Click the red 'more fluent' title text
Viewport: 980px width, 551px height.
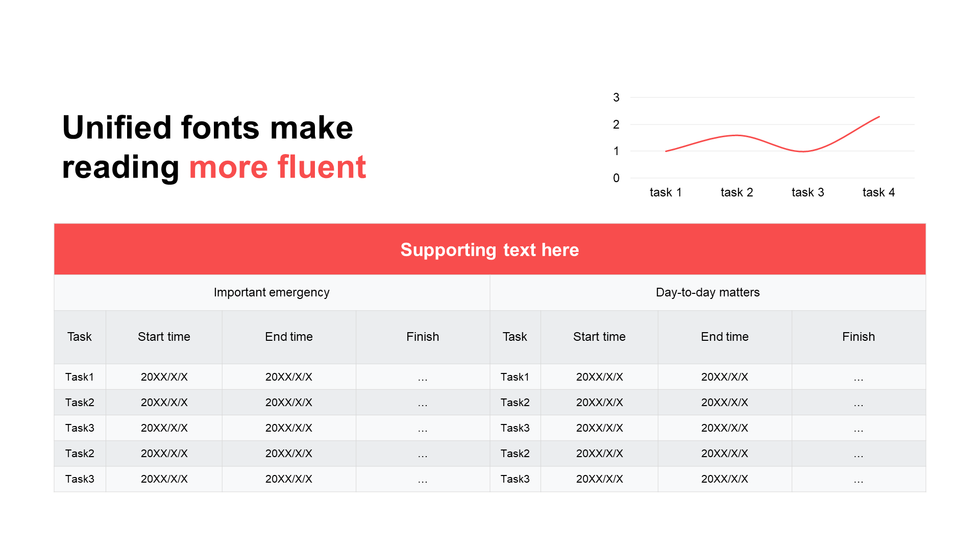tap(278, 167)
